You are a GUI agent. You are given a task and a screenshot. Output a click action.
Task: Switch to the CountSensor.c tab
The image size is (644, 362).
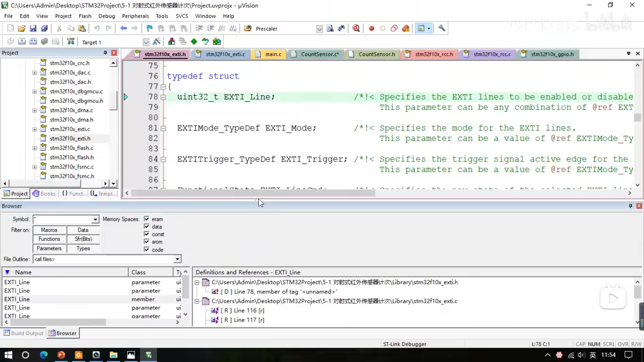click(319, 54)
